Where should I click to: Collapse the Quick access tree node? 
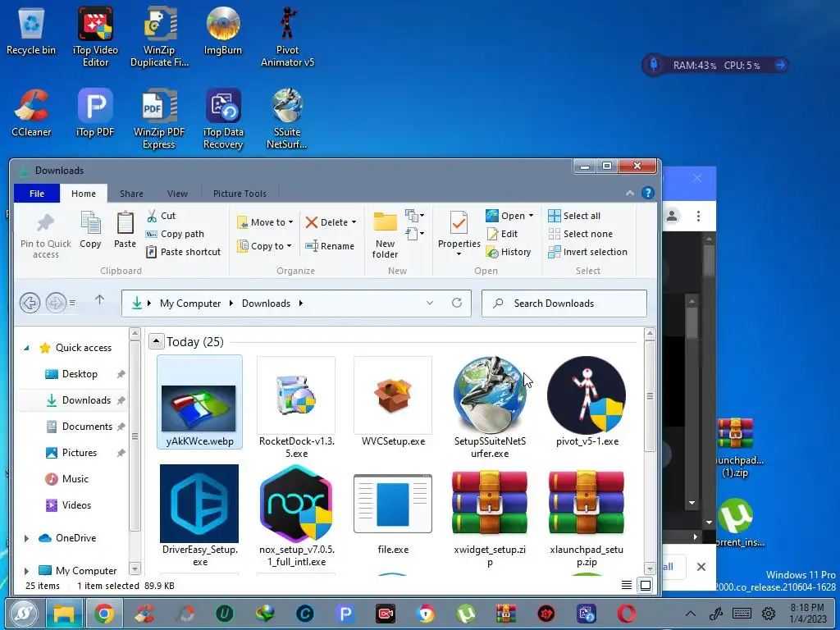pos(26,348)
